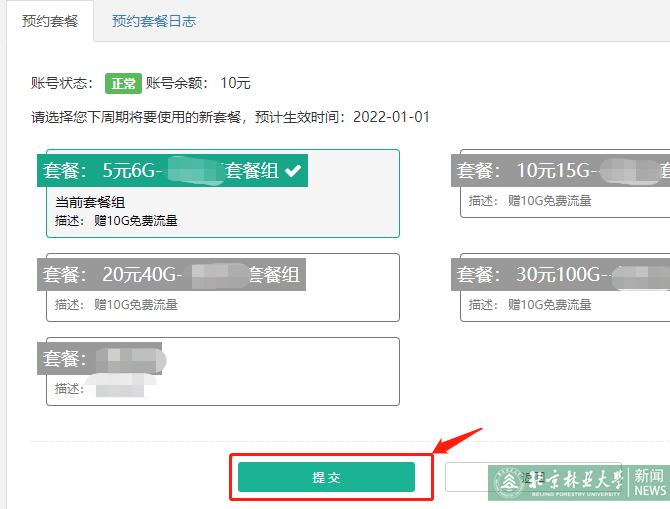The width and height of the screenshot is (670, 509).
Task: Pick the 30元100G package option
Action: [561, 274]
